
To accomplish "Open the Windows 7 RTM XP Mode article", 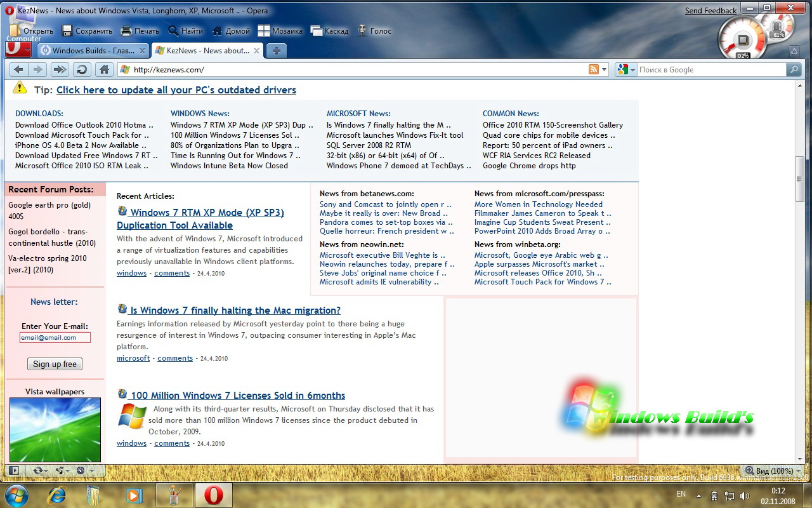I will [200, 219].
